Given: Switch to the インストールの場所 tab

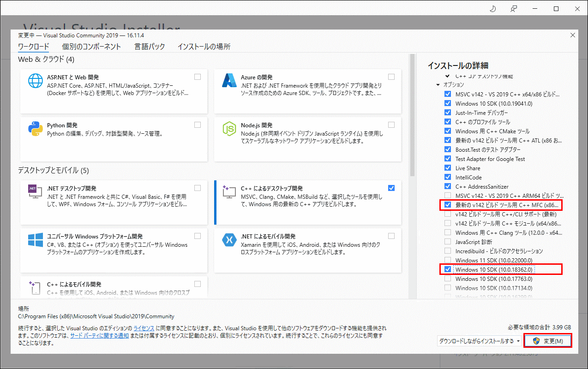Looking at the screenshot, I should [x=204, y=47].
